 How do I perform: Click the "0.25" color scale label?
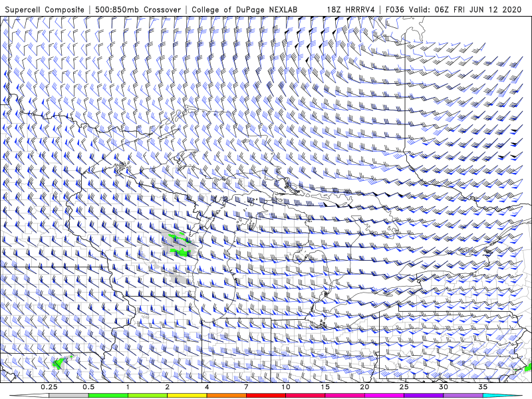click(x=49, y=387)
